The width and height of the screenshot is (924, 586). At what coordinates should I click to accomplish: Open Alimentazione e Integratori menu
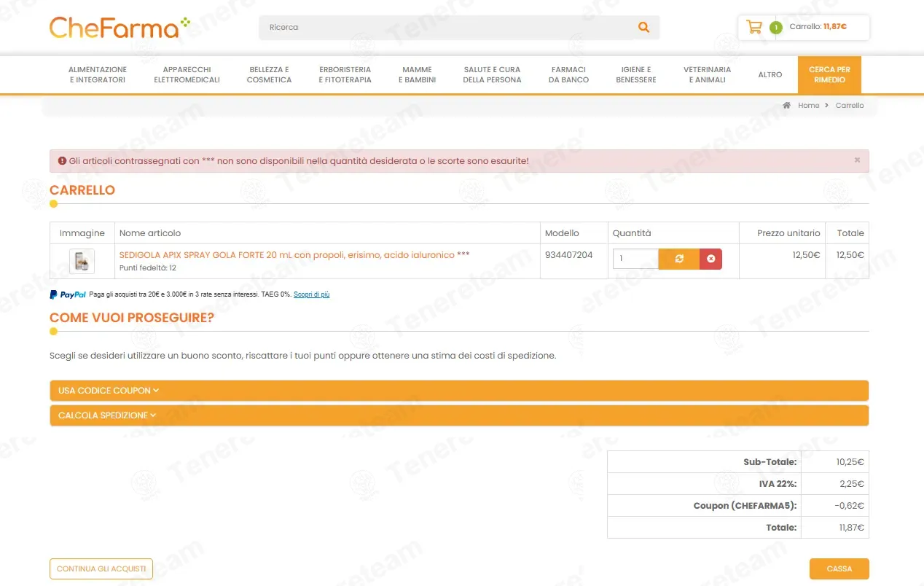[98, 75]
